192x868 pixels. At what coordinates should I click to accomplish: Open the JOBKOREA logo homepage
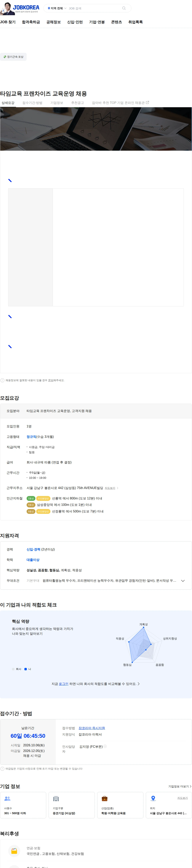coord(26,7)
